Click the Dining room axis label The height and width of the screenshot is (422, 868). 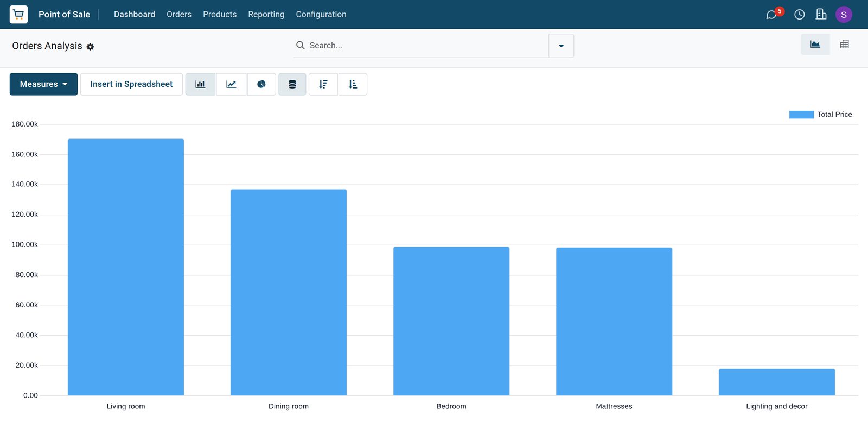click(289, 406)
